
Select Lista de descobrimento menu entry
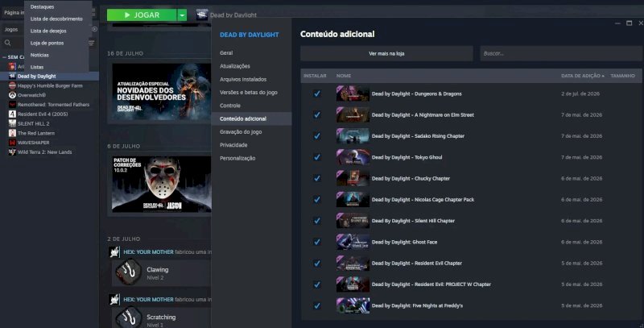[56, 19]
